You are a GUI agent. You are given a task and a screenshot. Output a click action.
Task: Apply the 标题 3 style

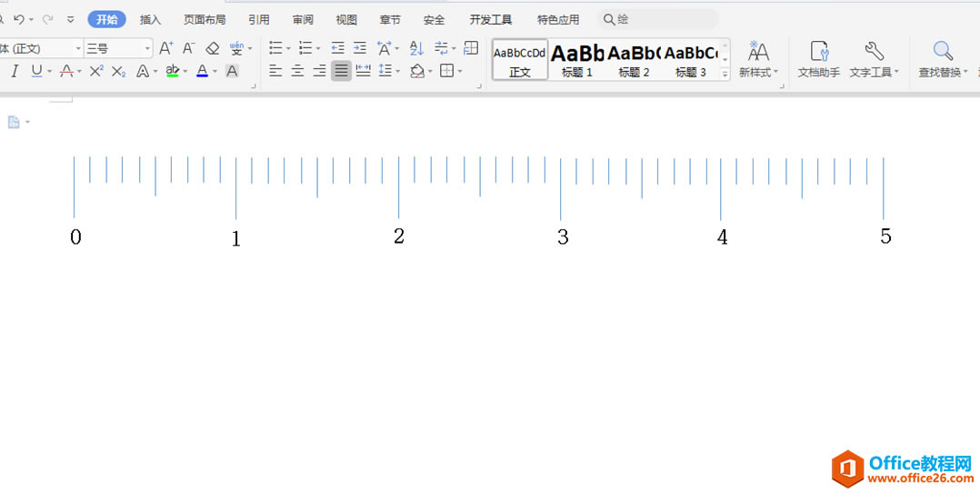[x=691, y=60]
